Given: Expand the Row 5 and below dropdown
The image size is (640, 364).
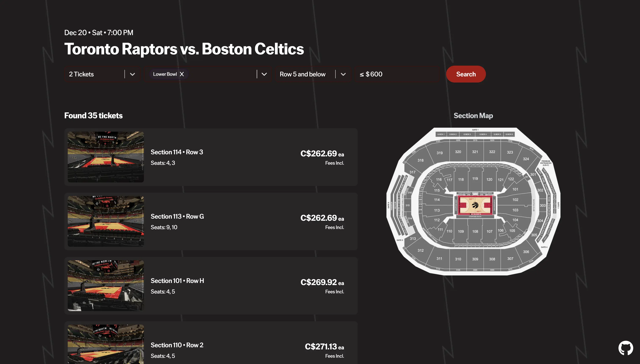Looking at the screenshot, I should 343,74.
